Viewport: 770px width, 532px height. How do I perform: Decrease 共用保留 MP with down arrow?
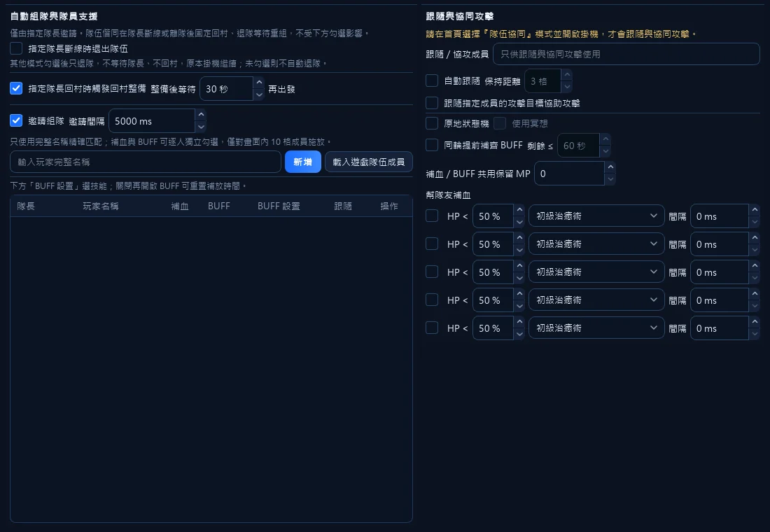tap(610, 179)
